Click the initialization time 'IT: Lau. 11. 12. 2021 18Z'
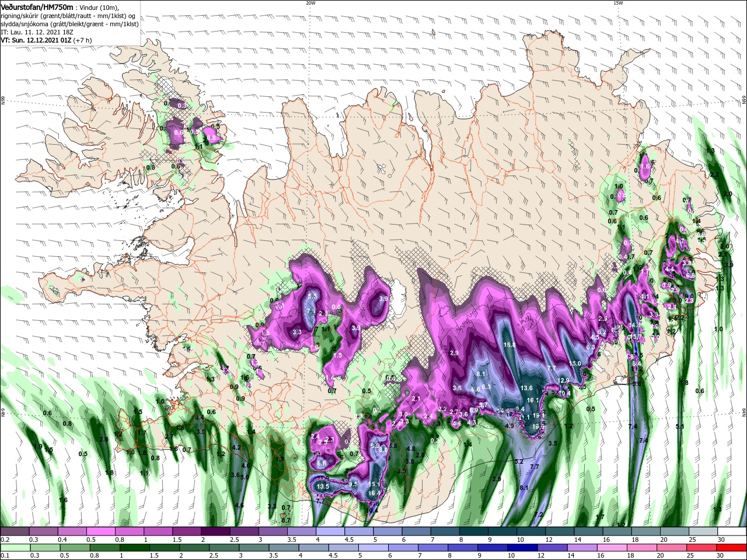 click(x=37, y=33)
